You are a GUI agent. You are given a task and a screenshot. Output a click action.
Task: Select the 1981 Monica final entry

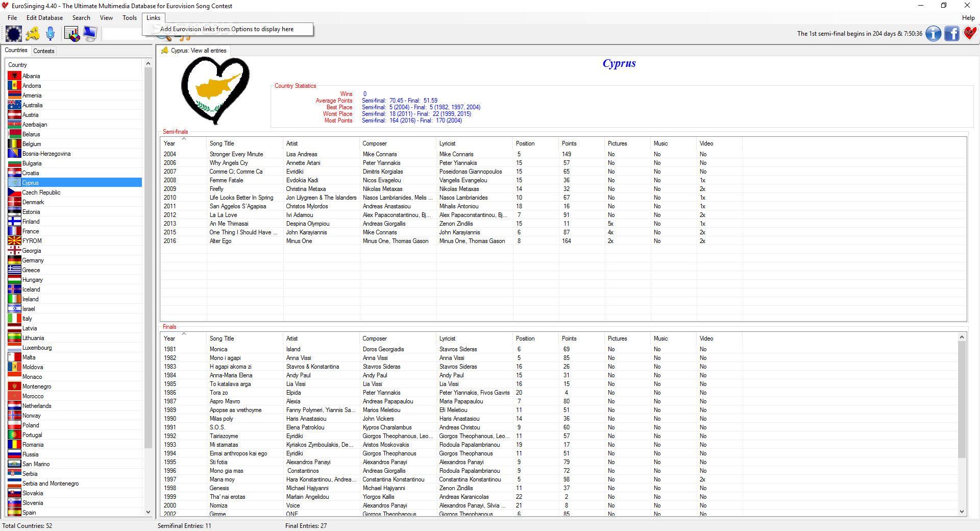559,349
